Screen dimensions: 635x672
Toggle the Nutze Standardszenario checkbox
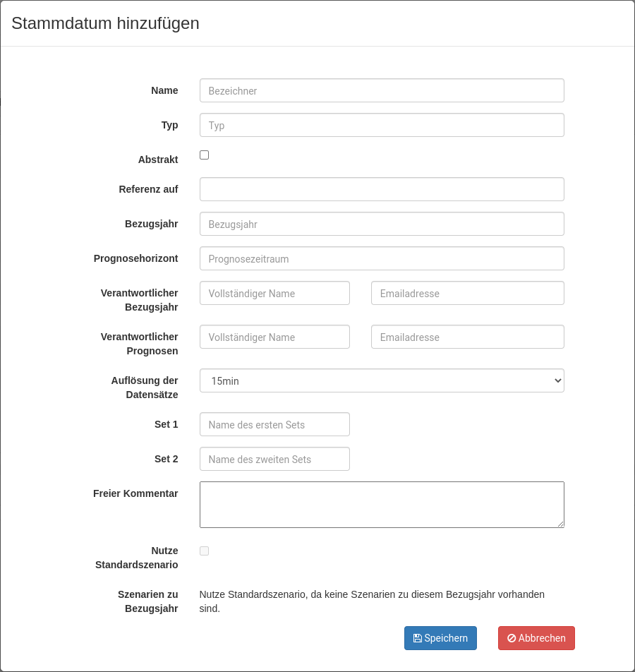[205, 551]
